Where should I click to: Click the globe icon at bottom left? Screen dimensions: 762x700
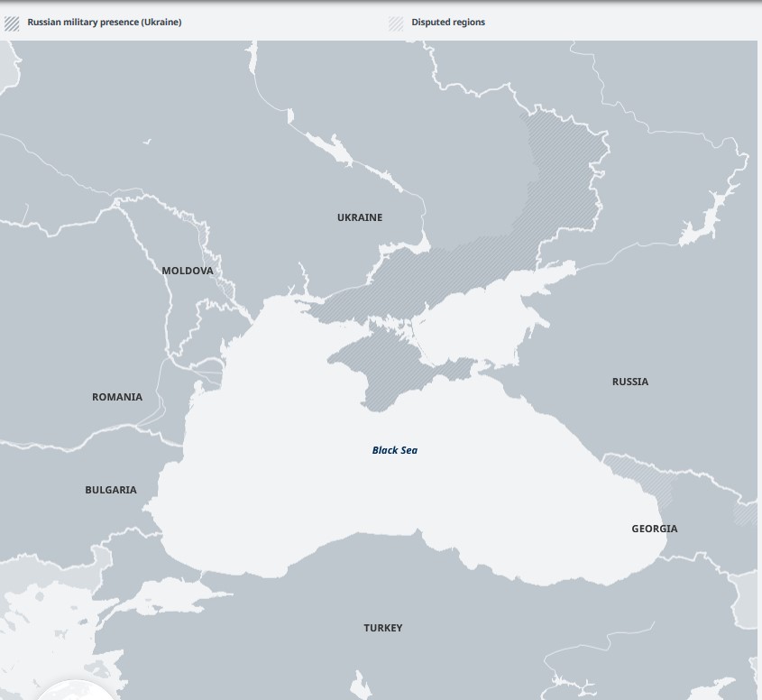coord(76,690)
